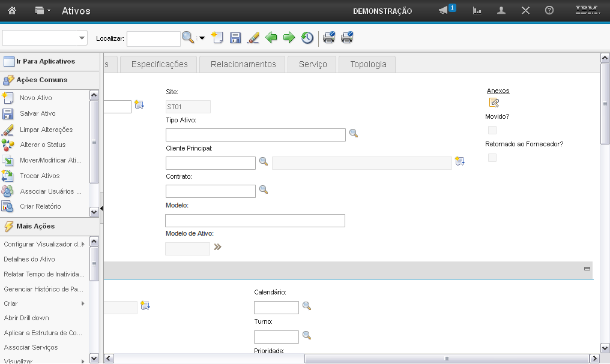Screen dimensions: 610x364
Task: Open the query dropdown in the toolbar
Action: (x=45, y=38)
